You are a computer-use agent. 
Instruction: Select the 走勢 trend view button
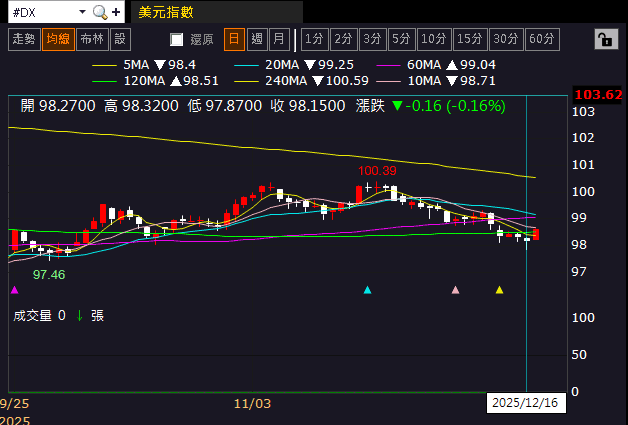24,39
